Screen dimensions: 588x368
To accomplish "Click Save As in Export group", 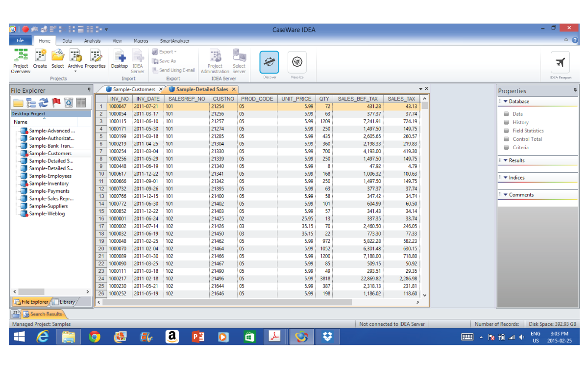I will click(164, 61).
